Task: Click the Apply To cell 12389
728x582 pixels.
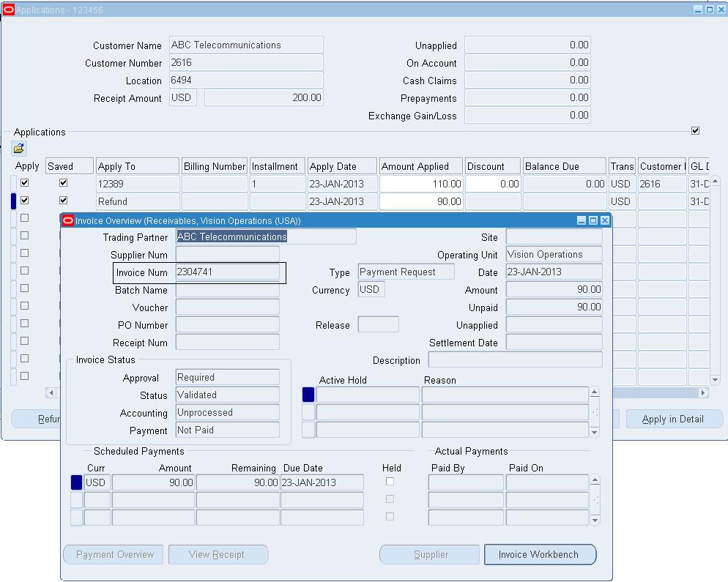Action: coord(138,184)
